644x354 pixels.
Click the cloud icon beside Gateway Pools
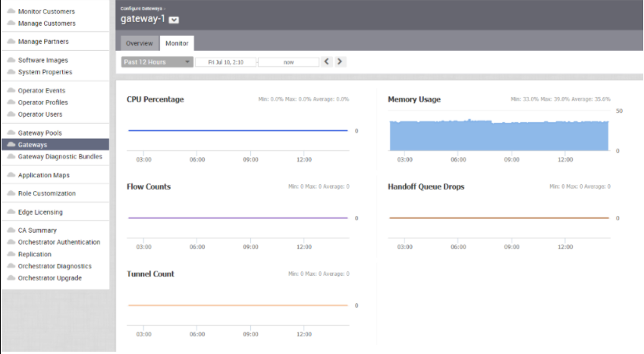coord(11,133)
